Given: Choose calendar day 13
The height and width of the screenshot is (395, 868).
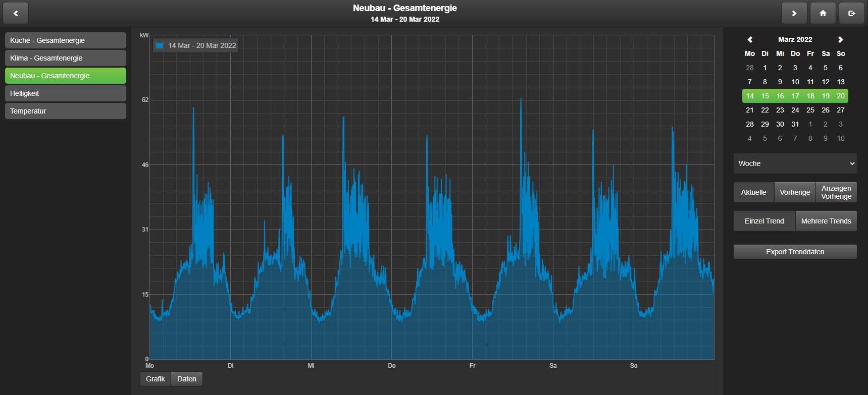Looking at the screenshot, I should point(841,82).
